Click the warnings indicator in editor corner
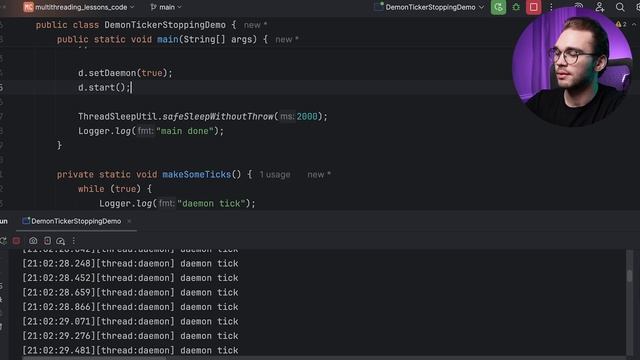This screenshot has height=360, width=640. (621, 24)
